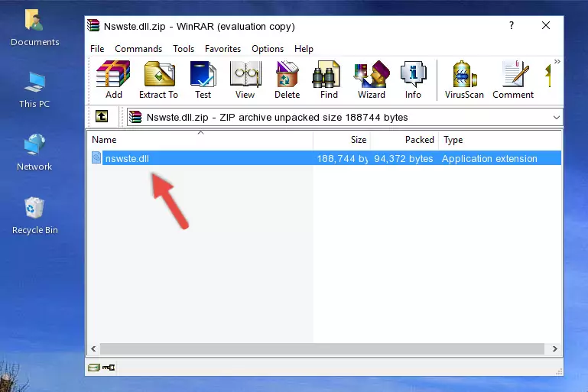This screenshot has height=392, width=588.
Task: Click the Add toolbar icon
Action: click(x=113, y=79)
